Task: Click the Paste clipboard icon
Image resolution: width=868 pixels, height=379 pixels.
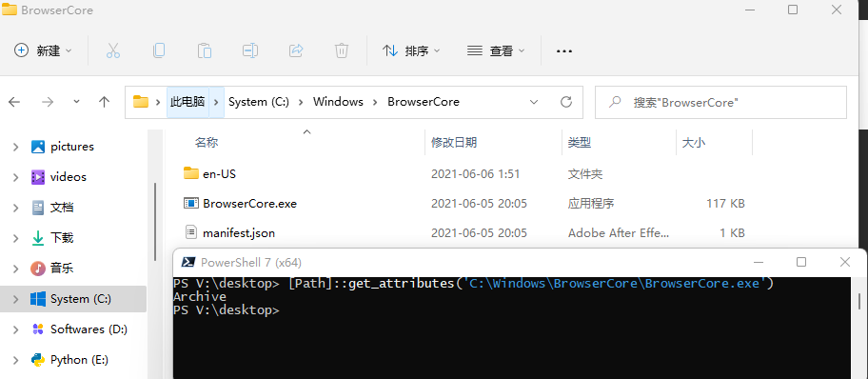Action: (x=205, y=51)
